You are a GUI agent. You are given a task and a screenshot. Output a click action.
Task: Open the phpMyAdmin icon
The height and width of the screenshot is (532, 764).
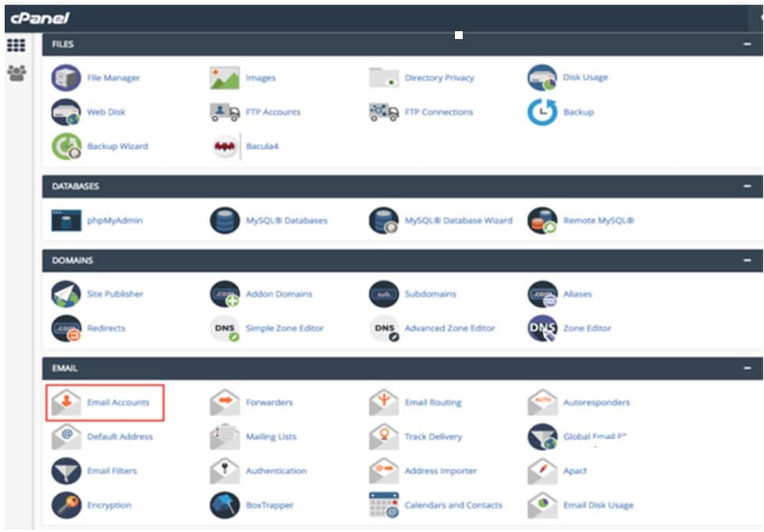point(66,220)
